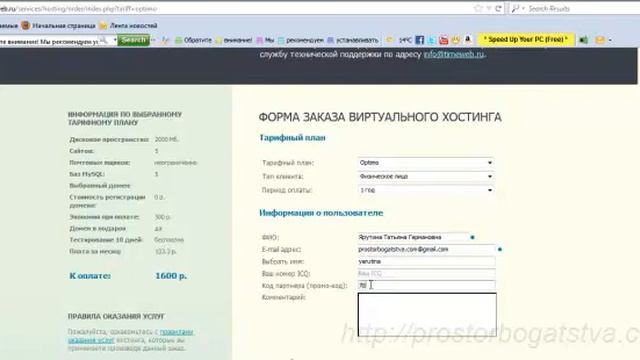640x360 pixels.
Task: Click the wand icon next to Search button
Action: [165, 40]
